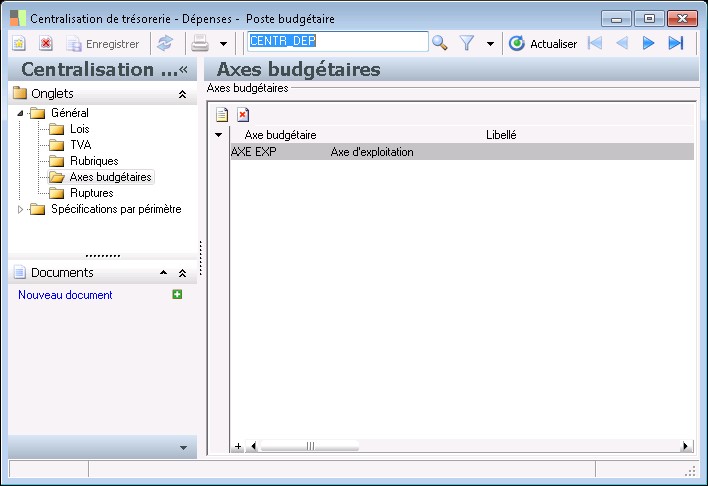Click the horizontal scrollbar left arrow
The image size is (708, 486).
tap(253, 446)
